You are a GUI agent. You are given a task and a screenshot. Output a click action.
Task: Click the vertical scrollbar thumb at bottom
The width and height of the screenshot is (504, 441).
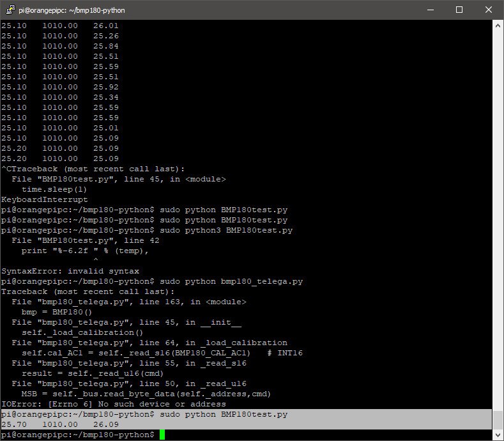[x=498, y=419]
